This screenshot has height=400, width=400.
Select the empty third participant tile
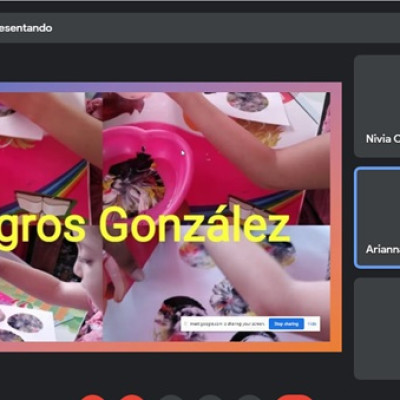(x=377, y=329)
